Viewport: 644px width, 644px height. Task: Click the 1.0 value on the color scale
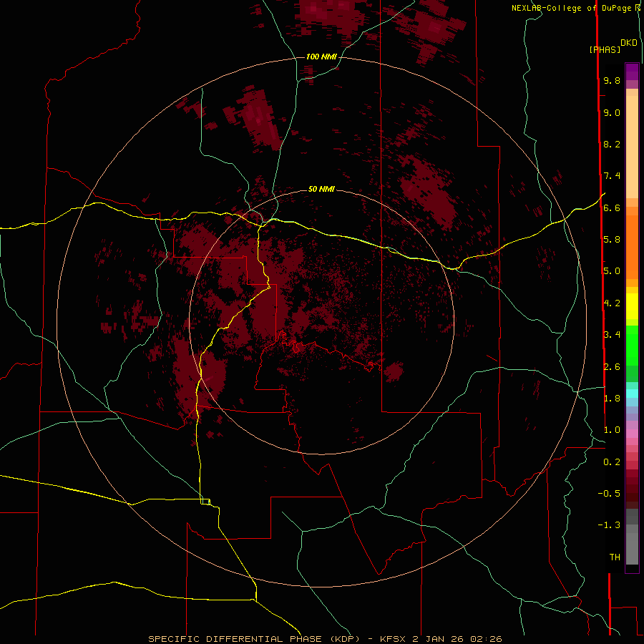(x=612, y=430)
